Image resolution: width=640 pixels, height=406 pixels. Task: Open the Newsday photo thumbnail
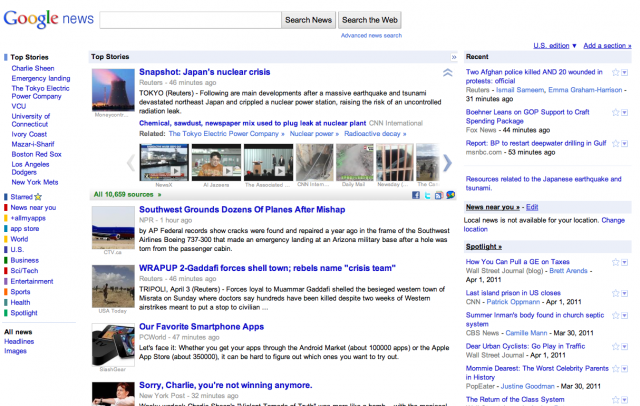click(x=394, y=162)
